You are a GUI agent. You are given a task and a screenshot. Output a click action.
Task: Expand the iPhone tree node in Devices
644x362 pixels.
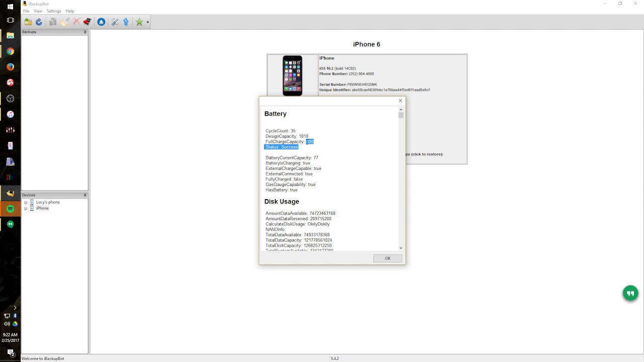(26, 208)
